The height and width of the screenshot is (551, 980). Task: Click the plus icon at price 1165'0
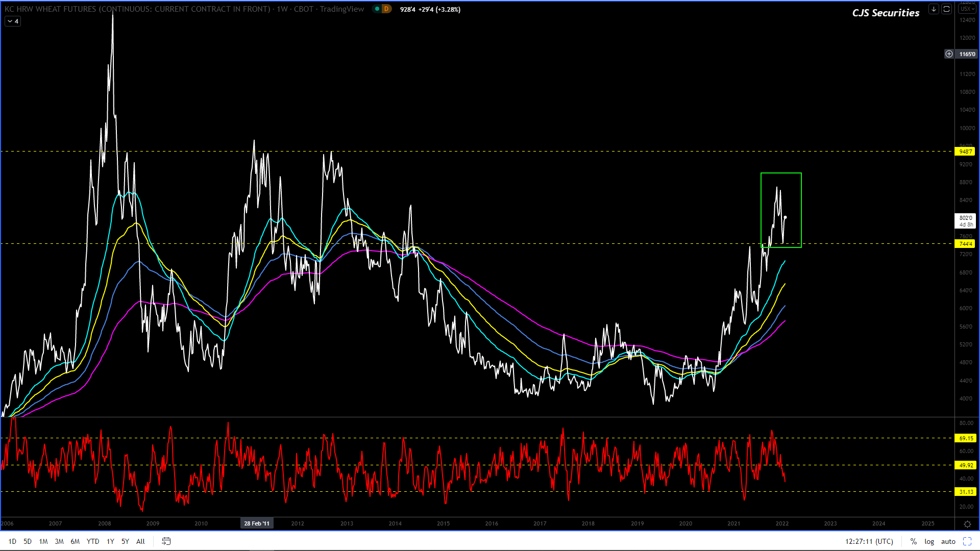(x=949, y=54)
